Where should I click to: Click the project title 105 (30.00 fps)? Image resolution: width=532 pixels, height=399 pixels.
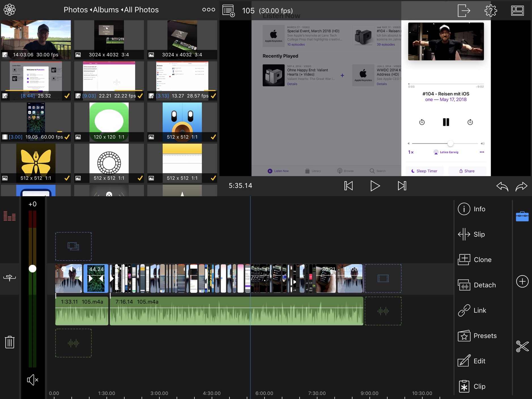tap(267, 11)
